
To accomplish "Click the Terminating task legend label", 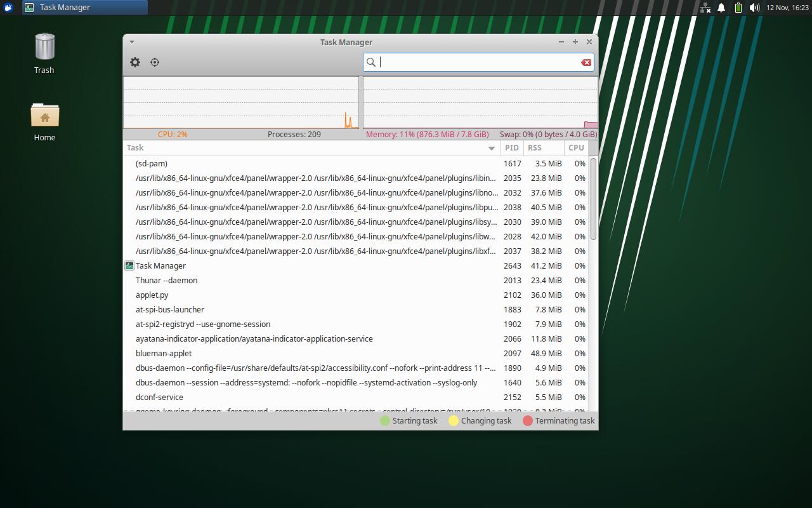I will coord(565,421).
